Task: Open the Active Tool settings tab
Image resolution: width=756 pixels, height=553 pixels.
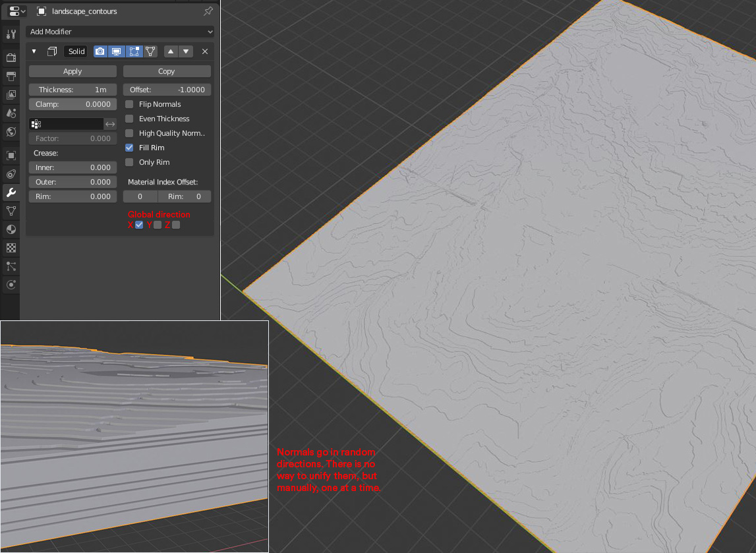Action: 11,34
